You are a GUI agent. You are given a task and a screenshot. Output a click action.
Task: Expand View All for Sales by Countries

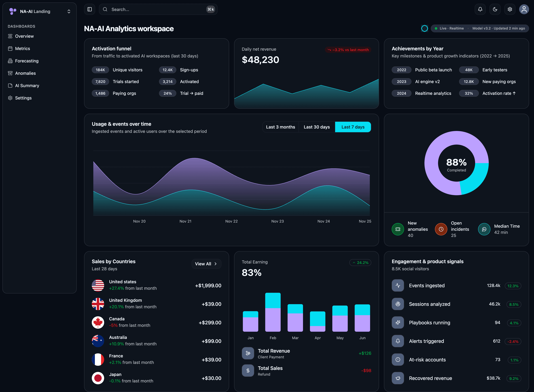coord(206,264)
